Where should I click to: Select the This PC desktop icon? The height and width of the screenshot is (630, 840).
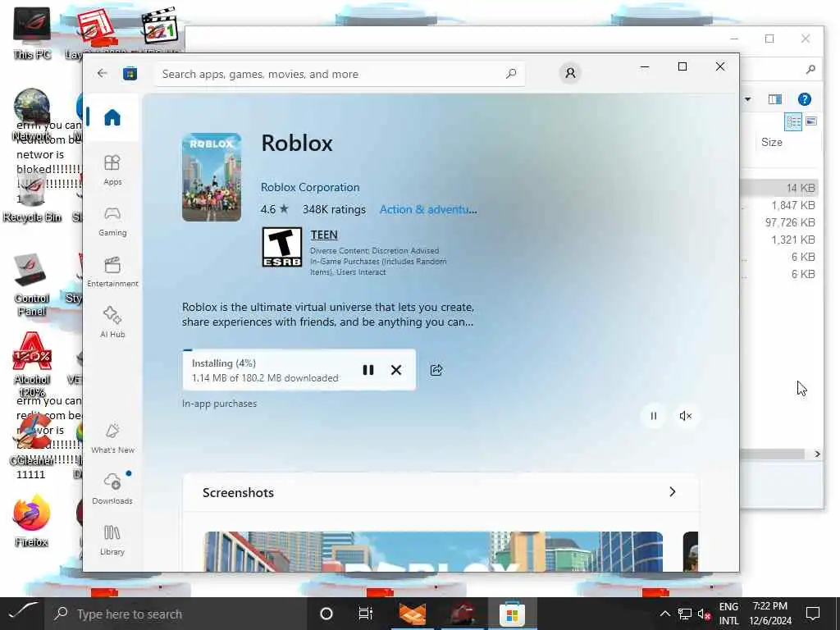click(x=32, y=33)
